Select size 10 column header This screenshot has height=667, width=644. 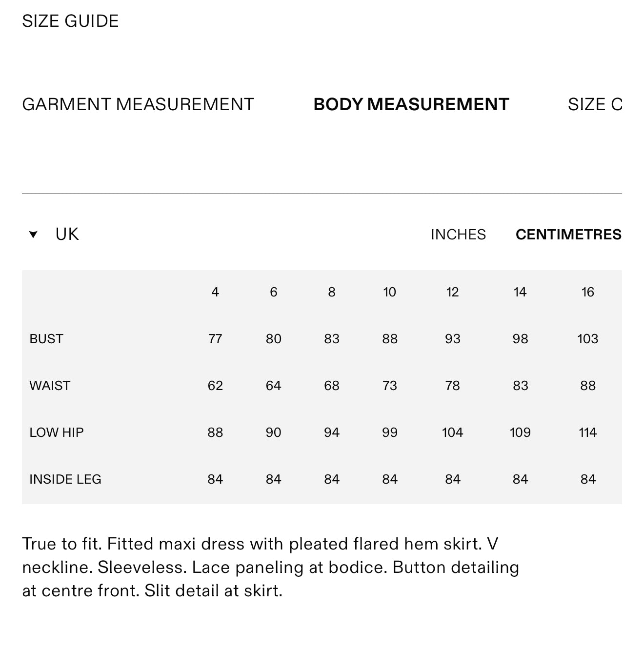click(x=389, y=292)
